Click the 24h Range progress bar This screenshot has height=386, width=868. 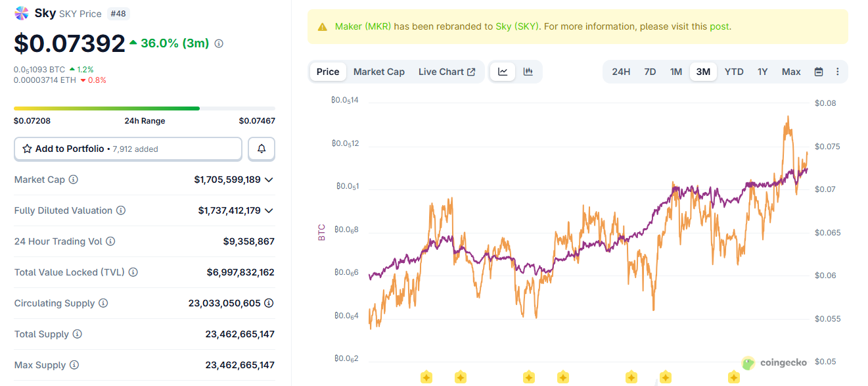(145, 109)
